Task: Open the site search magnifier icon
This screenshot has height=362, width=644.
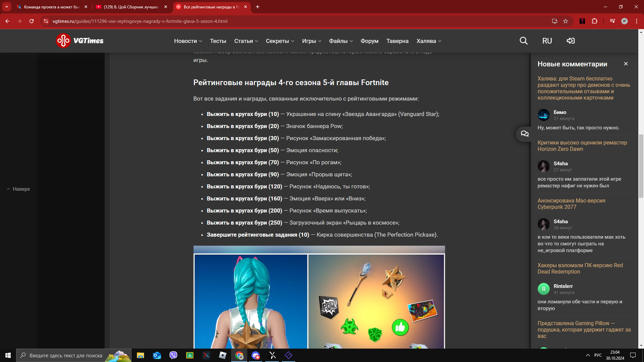Action: pyautogui.click(x=524, y=41)
